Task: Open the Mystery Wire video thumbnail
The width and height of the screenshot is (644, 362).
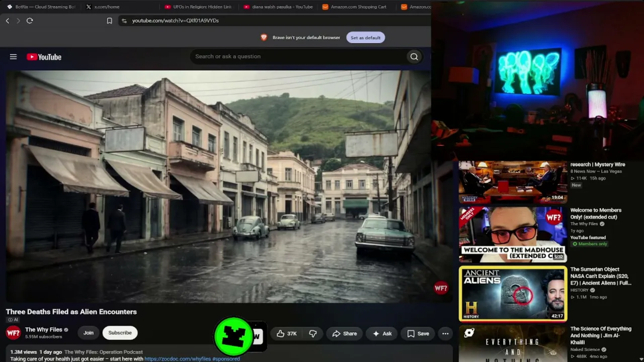Action: 513,182
